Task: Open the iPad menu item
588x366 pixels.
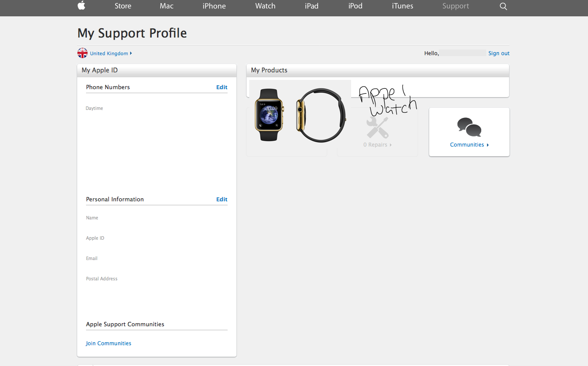Action: (311, 6)
